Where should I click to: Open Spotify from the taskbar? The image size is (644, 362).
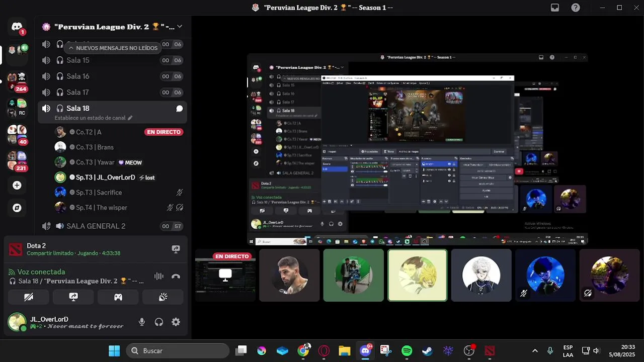[x=407, y=351]
